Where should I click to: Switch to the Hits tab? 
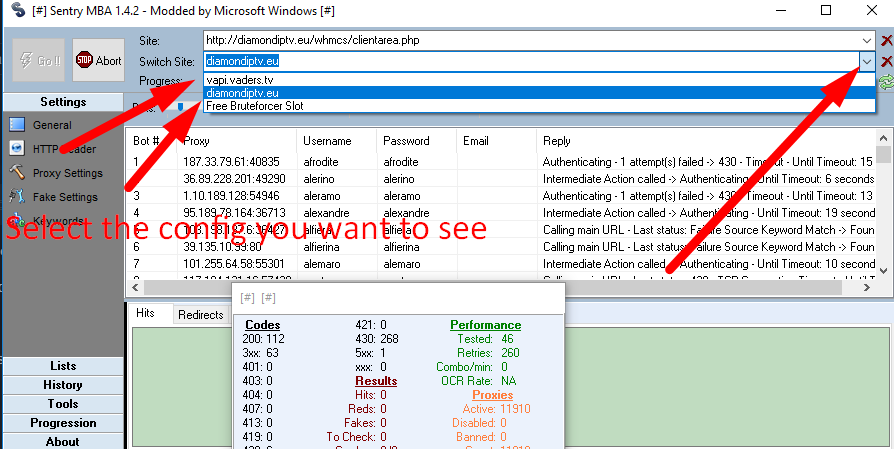tap(146, 314)
